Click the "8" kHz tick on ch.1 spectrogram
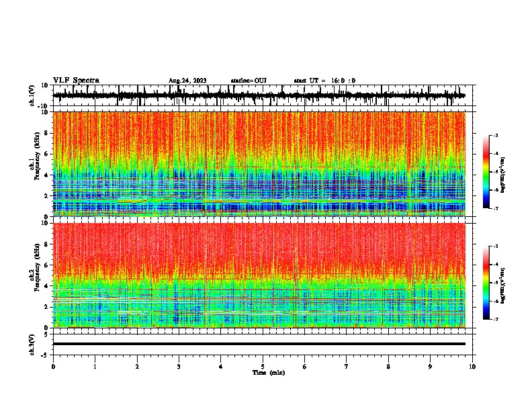The image size is (532, 411). 46,133
